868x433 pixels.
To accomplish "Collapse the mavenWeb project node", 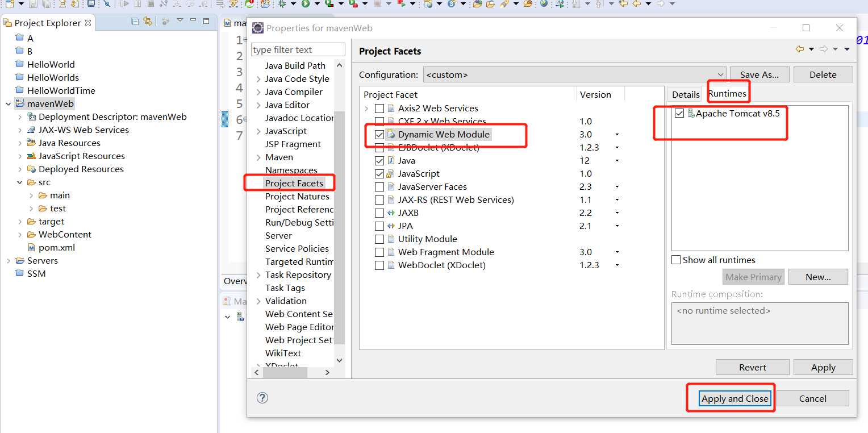I will pyautogui.click(x=8, y=104).
